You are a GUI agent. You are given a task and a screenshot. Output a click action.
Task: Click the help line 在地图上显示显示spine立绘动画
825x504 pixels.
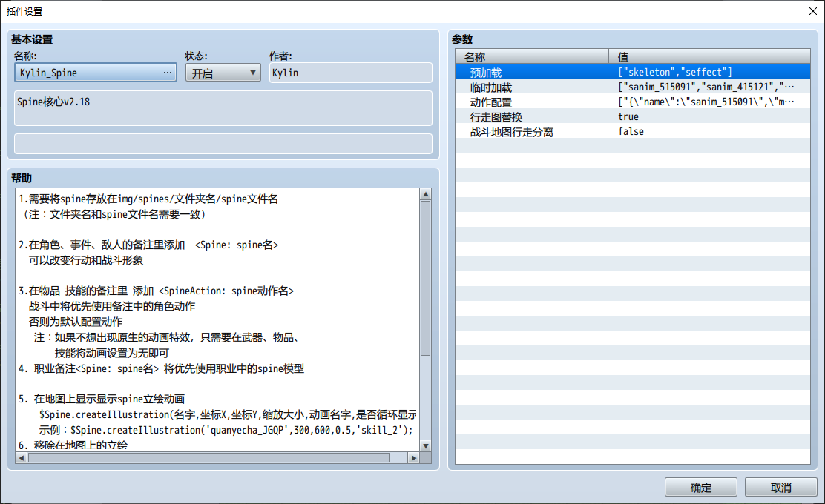tap(102, 399)
